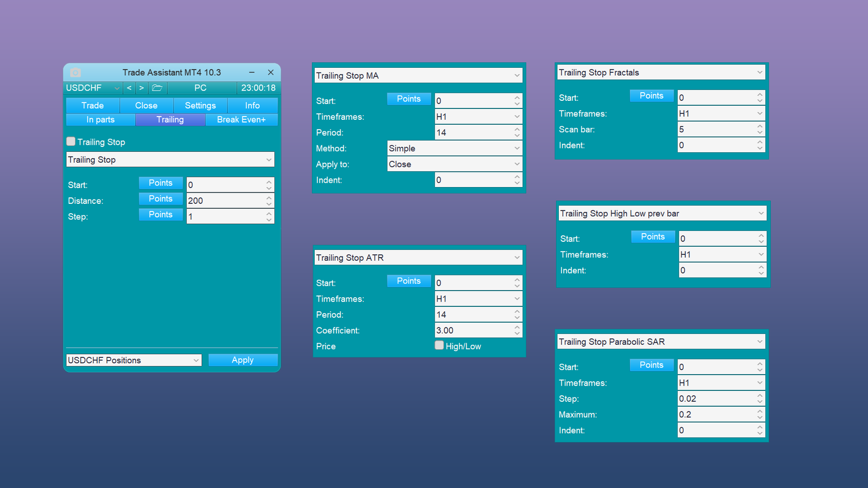The image size is (868, 488).
Task: Click Period field showing 14 in MA panel
Action: tap(478, 132)
